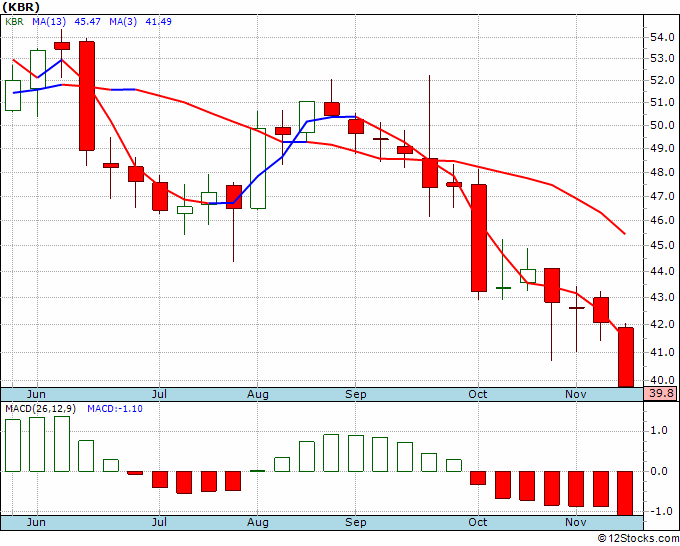Viewport: 680px width, 546px height.
Task: Click the 45.0 price axis label
Action: 662,245
